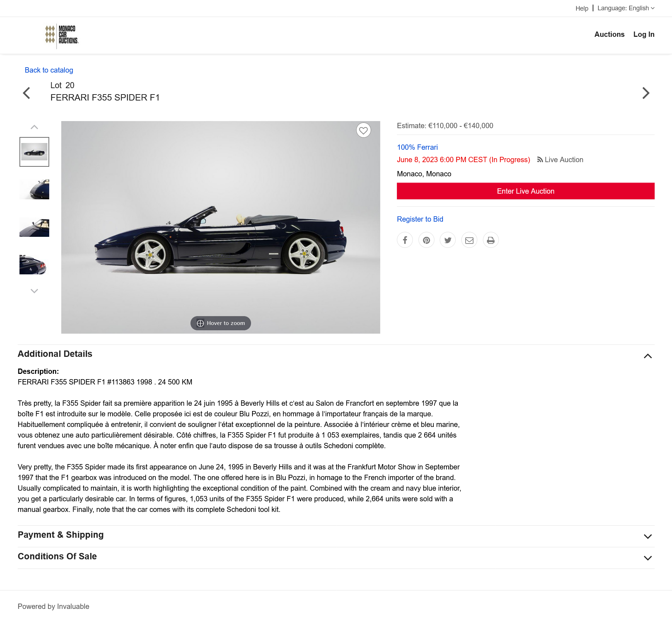Collapse the Additional Details section
This screenshot has width=672, height=622.
(x=648, y=356)
